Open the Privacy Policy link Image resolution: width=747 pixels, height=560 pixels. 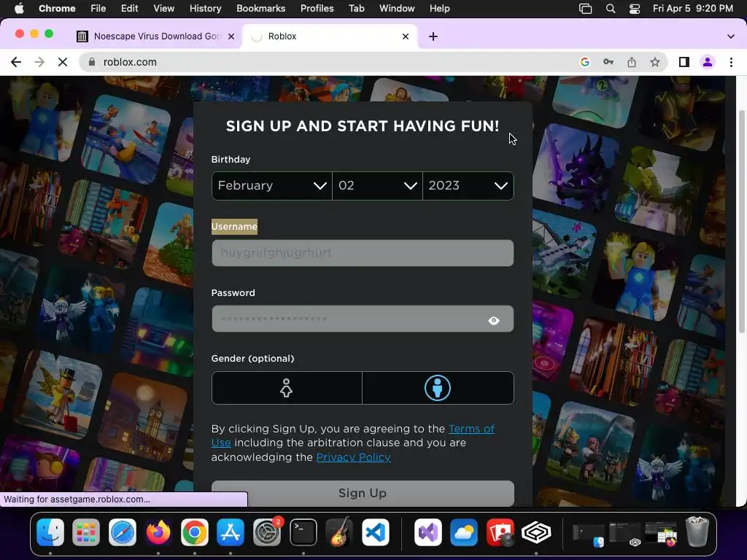click(x=354, y=457)
